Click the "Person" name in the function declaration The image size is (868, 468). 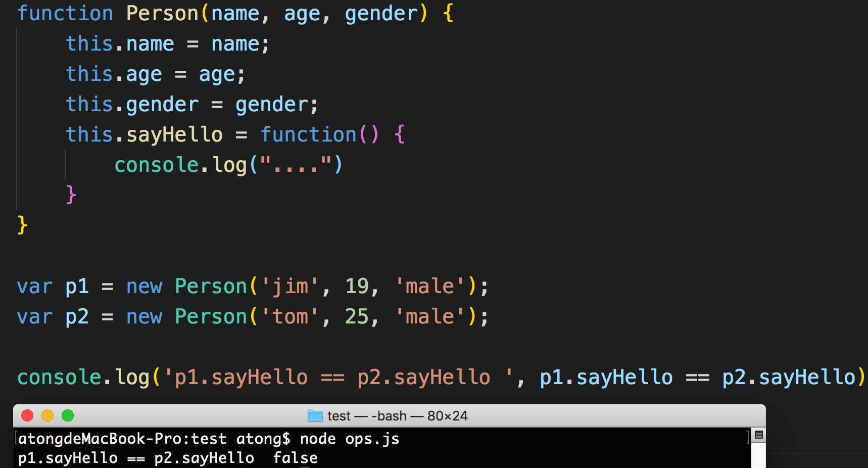pos(162,14)
